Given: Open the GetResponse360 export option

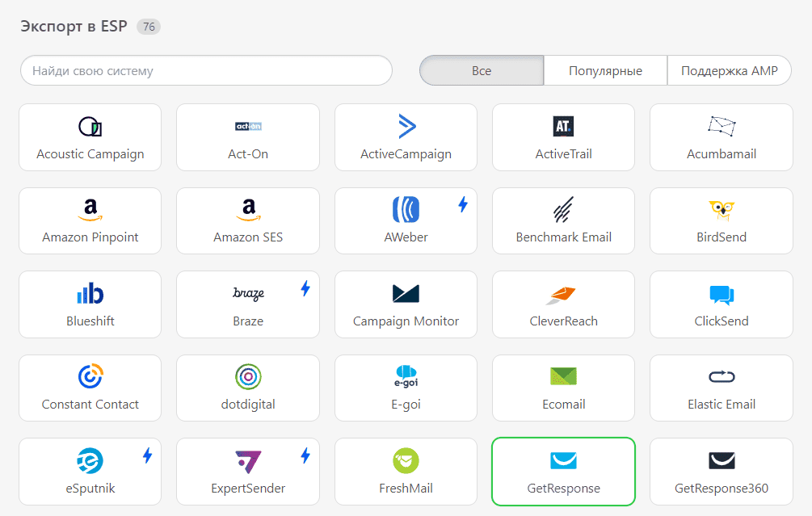Looking at the screenshot, I should (721, 472).
